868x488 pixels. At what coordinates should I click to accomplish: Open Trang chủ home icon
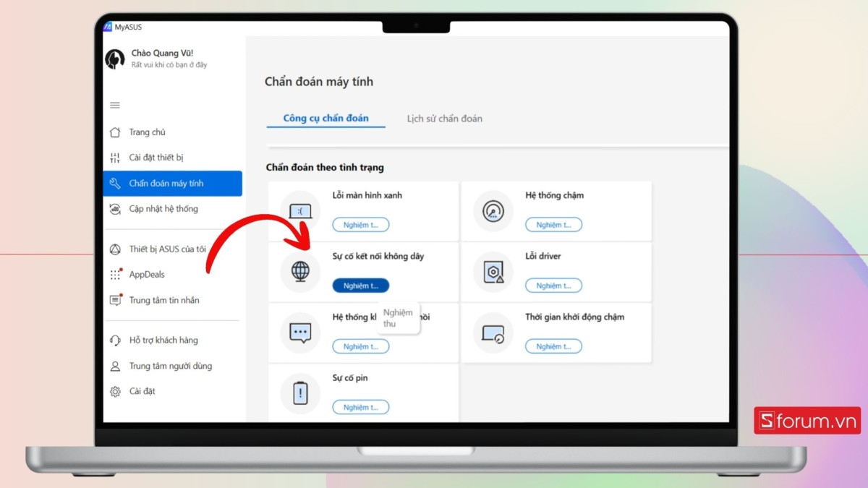click(115, 132)
